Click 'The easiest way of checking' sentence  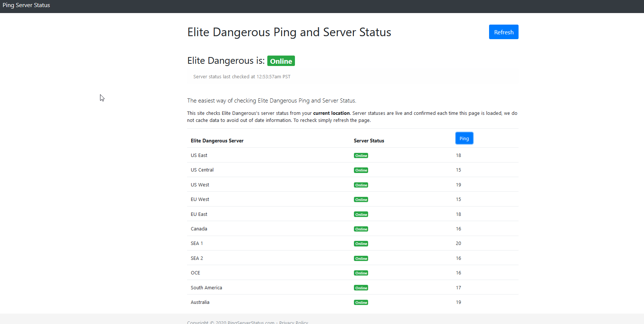(x=272, y=101)
